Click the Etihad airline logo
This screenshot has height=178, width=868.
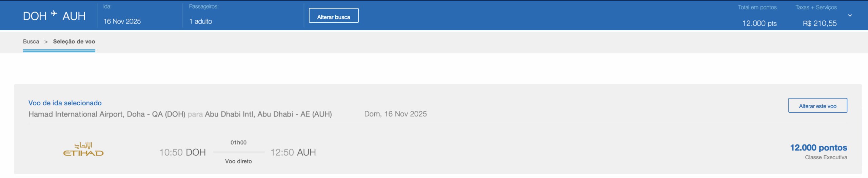(83, 149)
